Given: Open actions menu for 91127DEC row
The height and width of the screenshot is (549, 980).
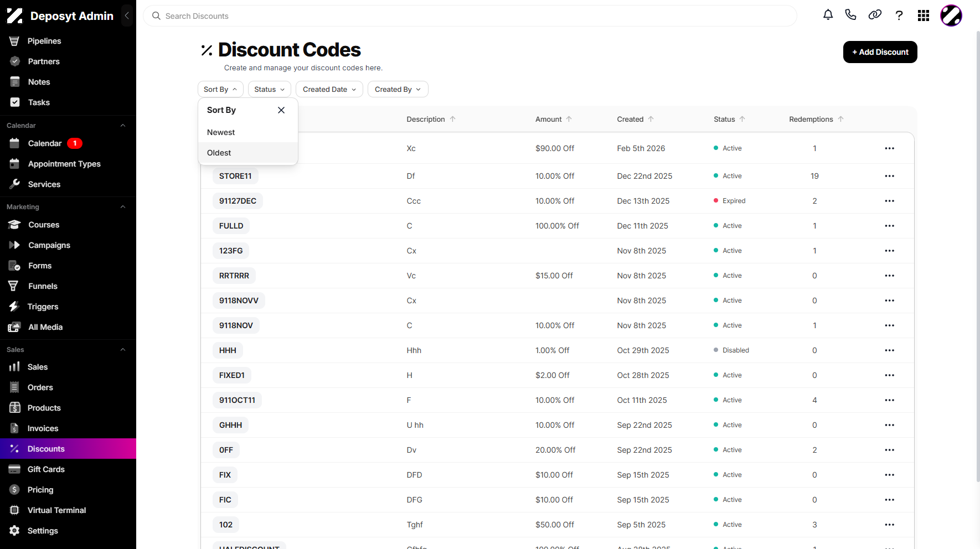Looking at the screenshot, I should coord(890,201).
